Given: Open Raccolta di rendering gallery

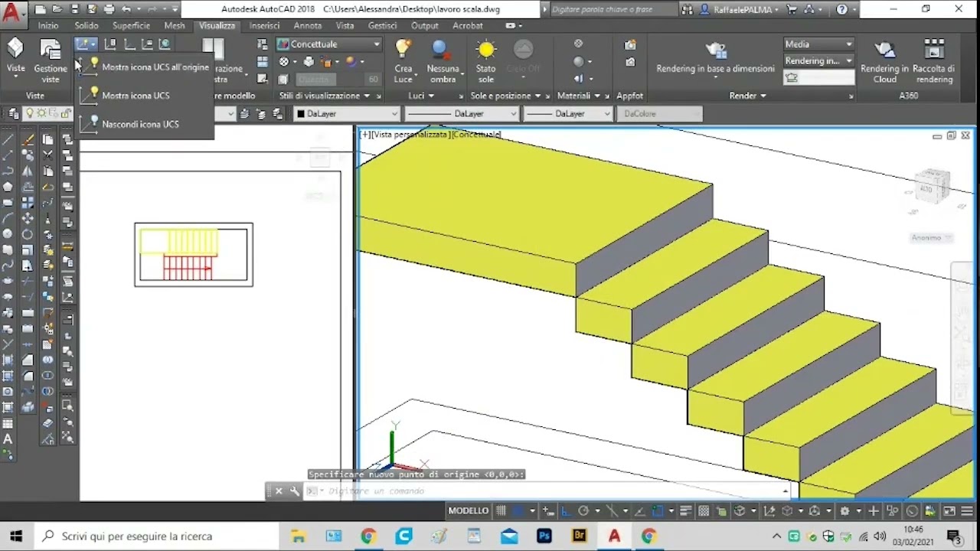Looking at the screenshot, I should (x=933, y=61).
